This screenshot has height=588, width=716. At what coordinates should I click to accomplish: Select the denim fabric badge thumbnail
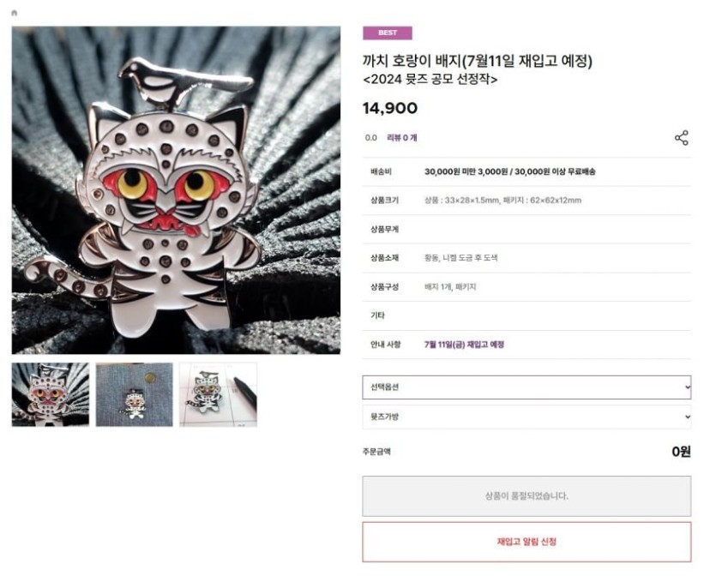pos(135,395)
